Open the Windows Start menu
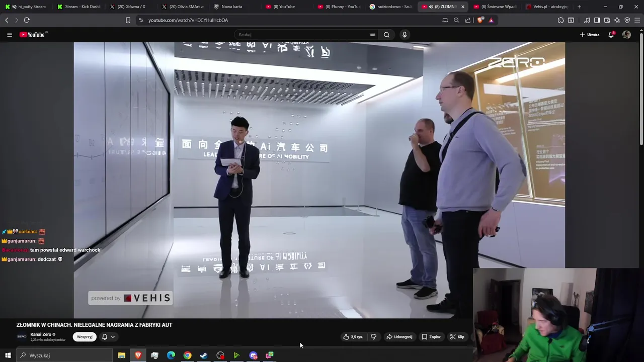Viewport: 644px width, 362px height. [8, 355]
